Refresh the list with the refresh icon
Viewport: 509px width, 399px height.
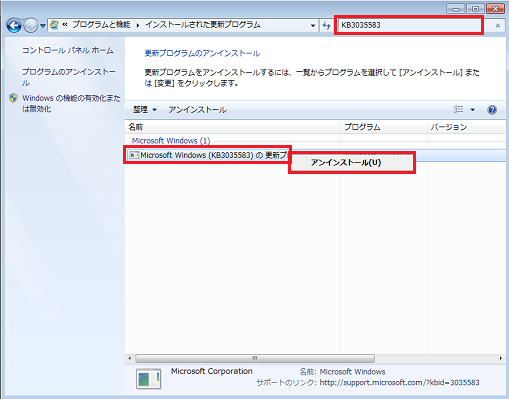pos(326,25)
